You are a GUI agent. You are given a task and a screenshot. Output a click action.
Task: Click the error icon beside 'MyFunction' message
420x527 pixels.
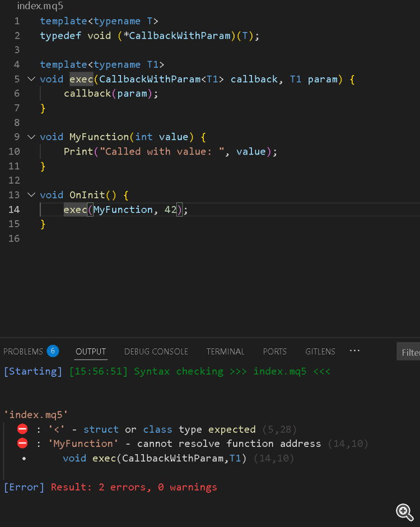22,443
